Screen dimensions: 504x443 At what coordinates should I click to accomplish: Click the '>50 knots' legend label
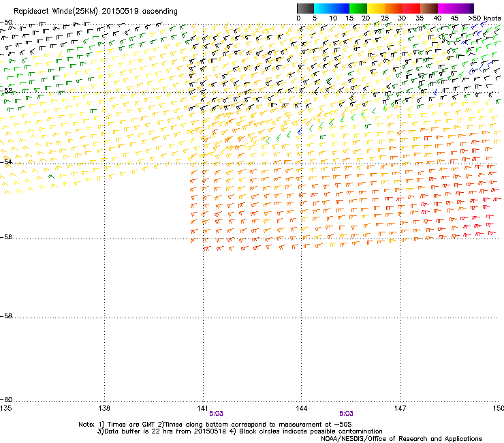pos(484,18)
